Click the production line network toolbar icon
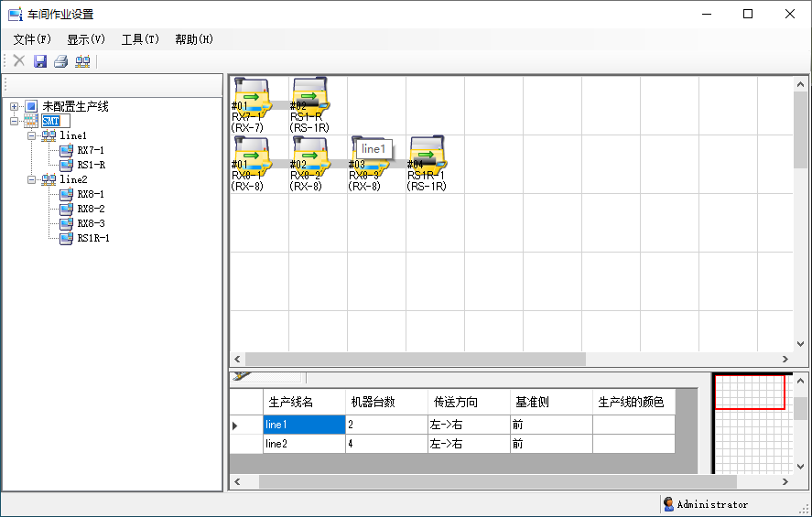This screenshot has width=812, height=517. click(82, 61)
